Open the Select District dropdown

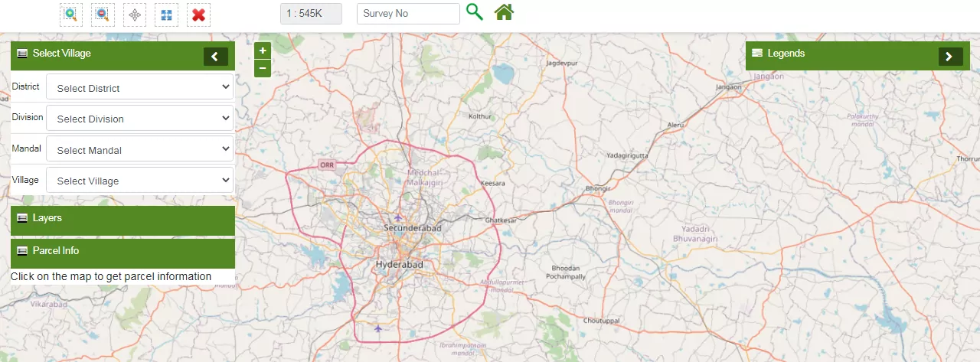[139, 87]
